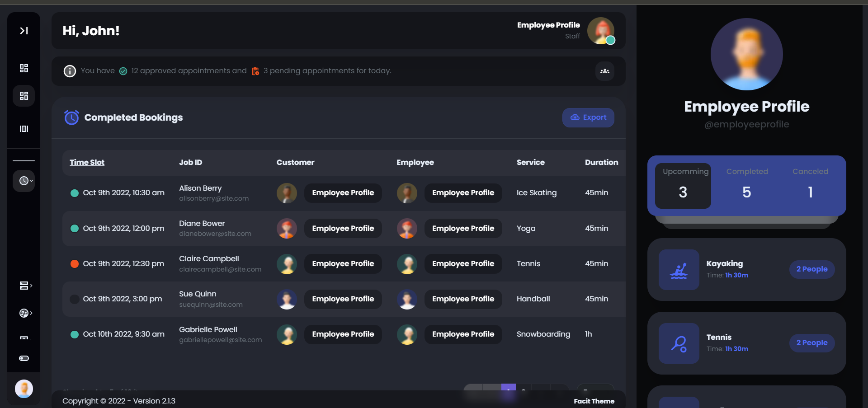
Task: Click the info icon before 'You have'
Action: (70, 71)
